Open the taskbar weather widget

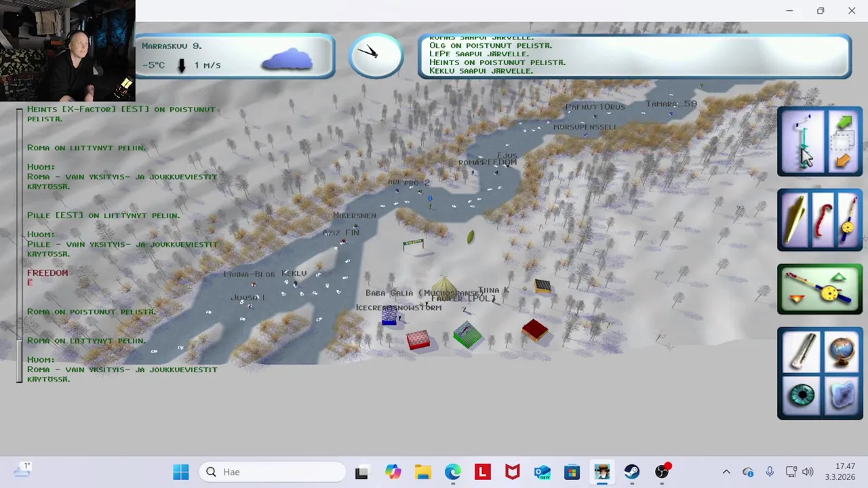pos(22,470)
